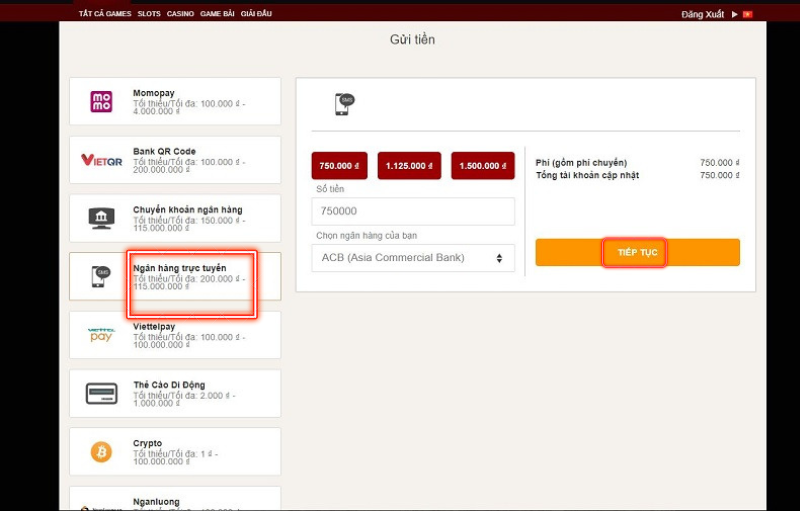The height and width of the screenshot is (511, 800).
Task: Select the online banking phone SMS icon
Action: tap(101, 276)
